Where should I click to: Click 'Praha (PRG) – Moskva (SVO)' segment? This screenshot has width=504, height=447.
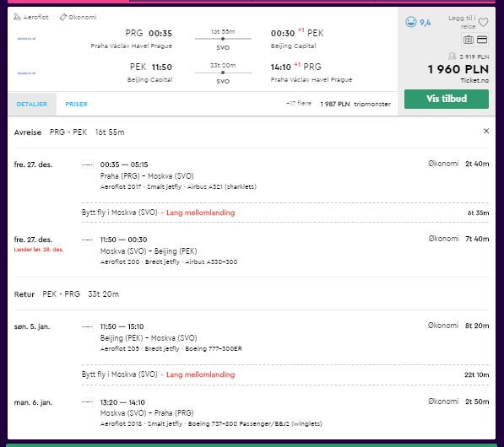(x=147, y=176)
